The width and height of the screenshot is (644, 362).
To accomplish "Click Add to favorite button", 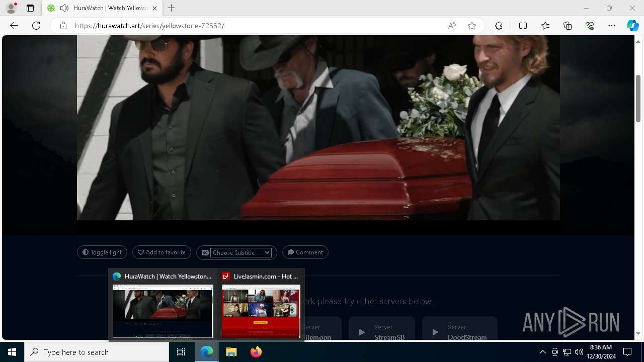I will tap(162, 252).
